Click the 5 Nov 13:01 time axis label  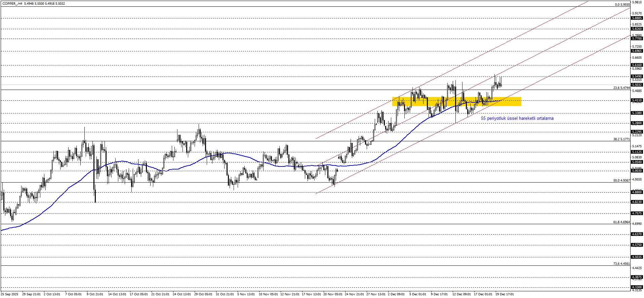click(246, 294)
